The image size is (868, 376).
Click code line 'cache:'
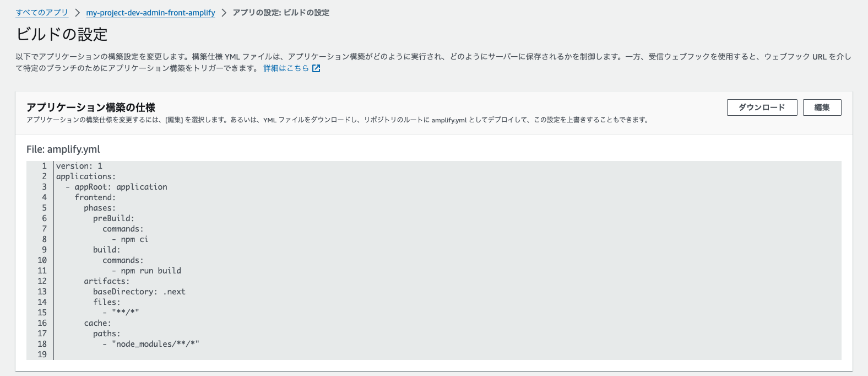[97, 323]
